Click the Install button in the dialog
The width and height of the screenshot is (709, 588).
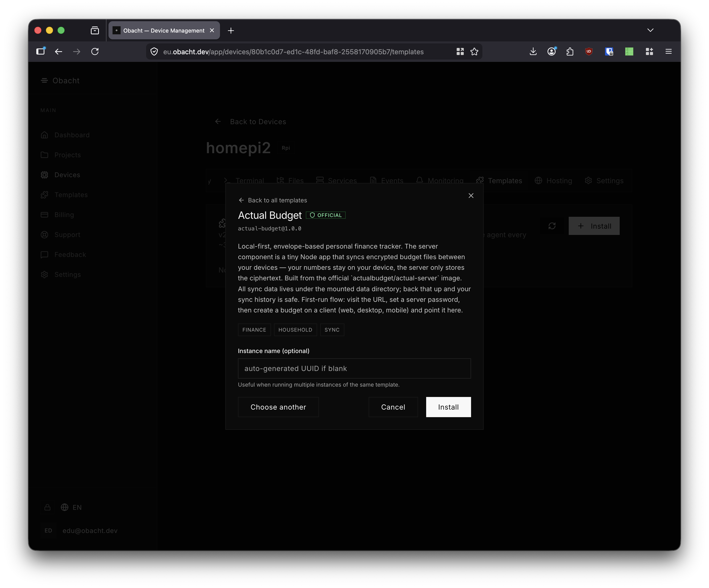(448, 407)
